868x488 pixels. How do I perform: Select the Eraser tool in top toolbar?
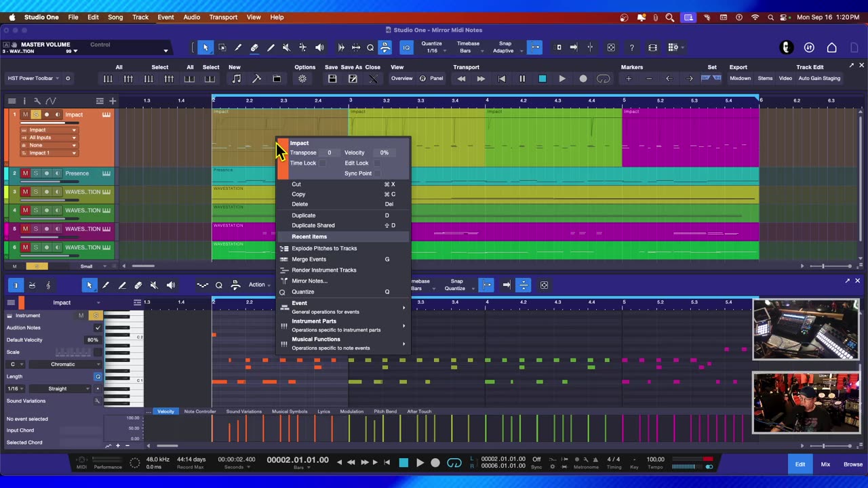pyautogui.click(x=254, y=47)
